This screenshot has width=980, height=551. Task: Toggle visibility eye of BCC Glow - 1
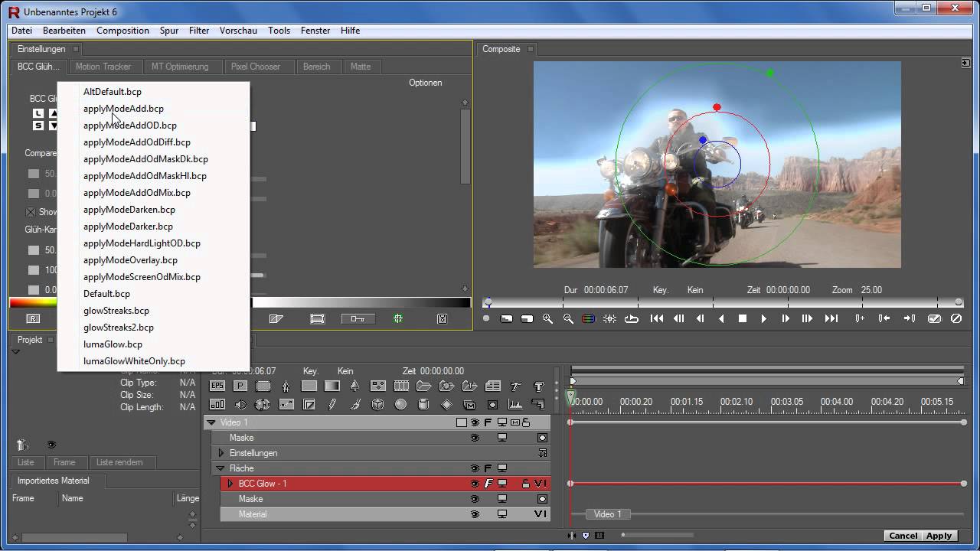click(475, 484)
